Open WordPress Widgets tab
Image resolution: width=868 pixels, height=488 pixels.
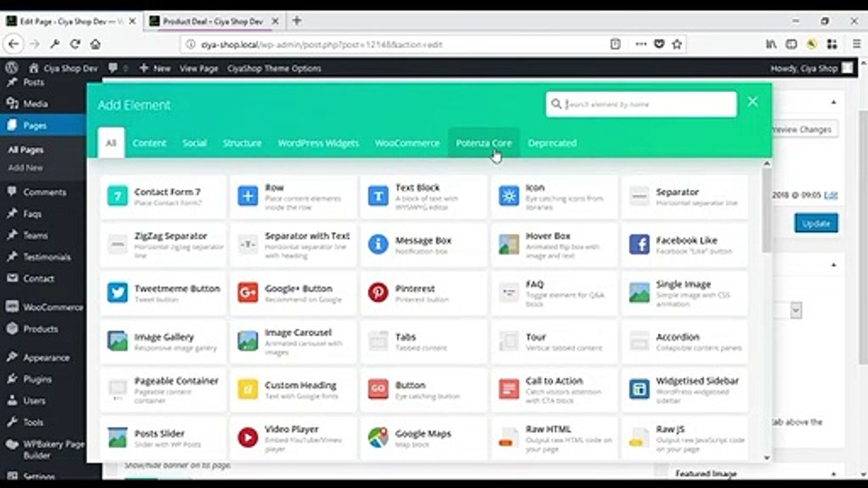pyautogui.click(x=318, y=143)
